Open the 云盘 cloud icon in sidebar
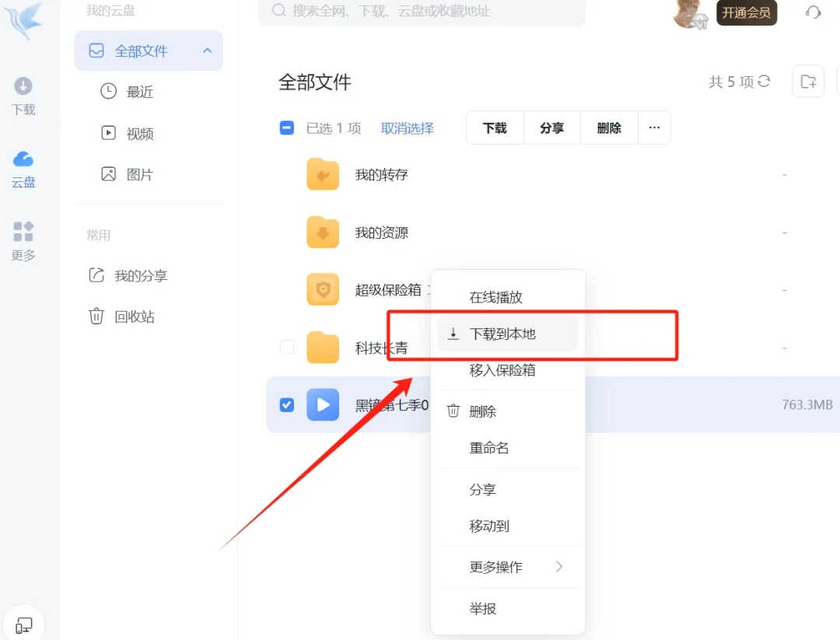 tap(23, 169)
